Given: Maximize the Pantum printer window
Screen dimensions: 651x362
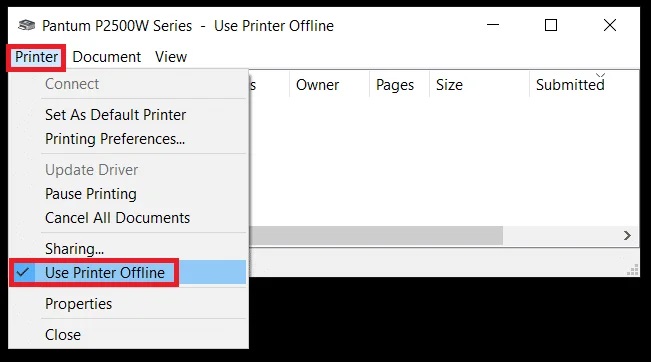Looking at the screenshot, I should (551, 25).
